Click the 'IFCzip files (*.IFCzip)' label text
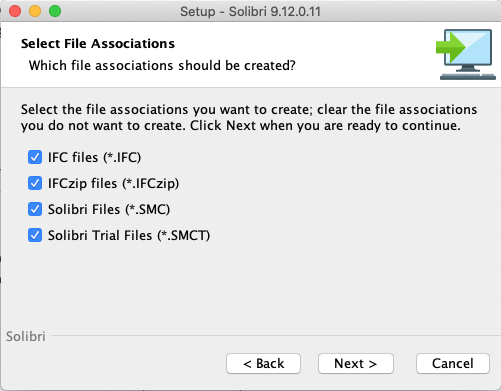501x391 pixels. [113, 183]
